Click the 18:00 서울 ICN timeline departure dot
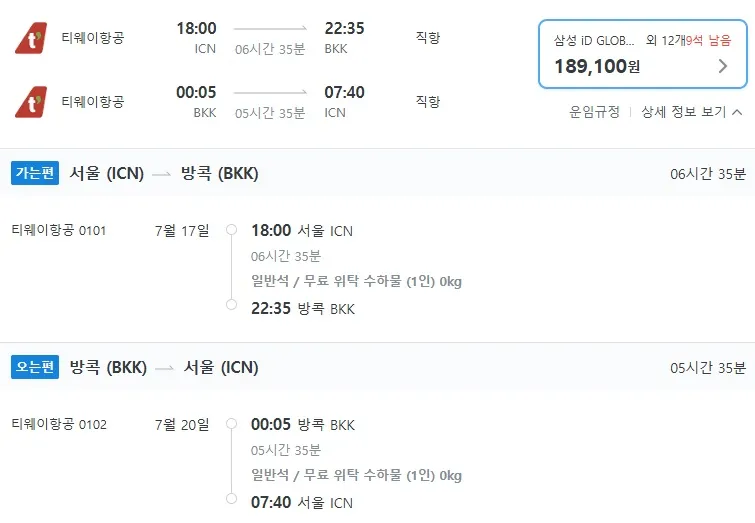The image size is (755, 523). (231, 230)
